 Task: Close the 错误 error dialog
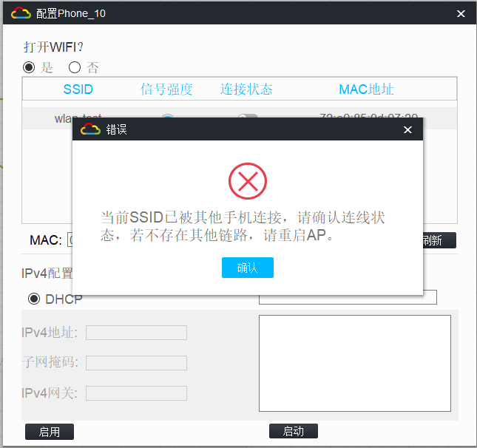[x=407, y=129]
